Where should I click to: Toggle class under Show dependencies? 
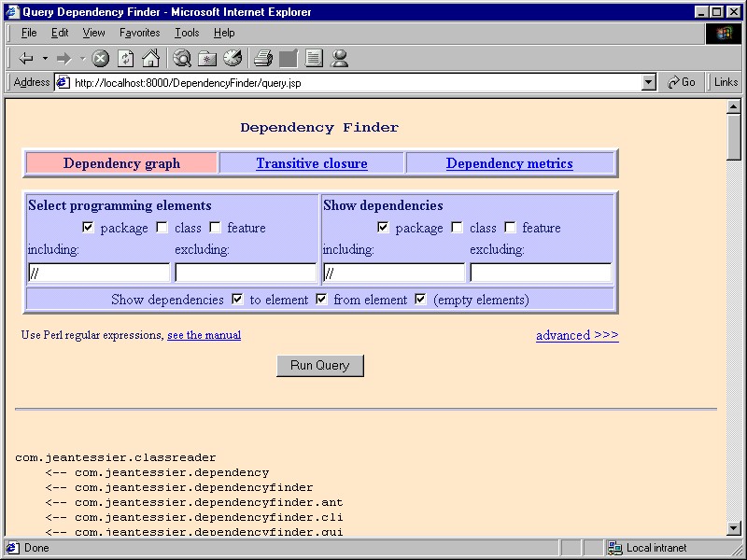point(458,227)
